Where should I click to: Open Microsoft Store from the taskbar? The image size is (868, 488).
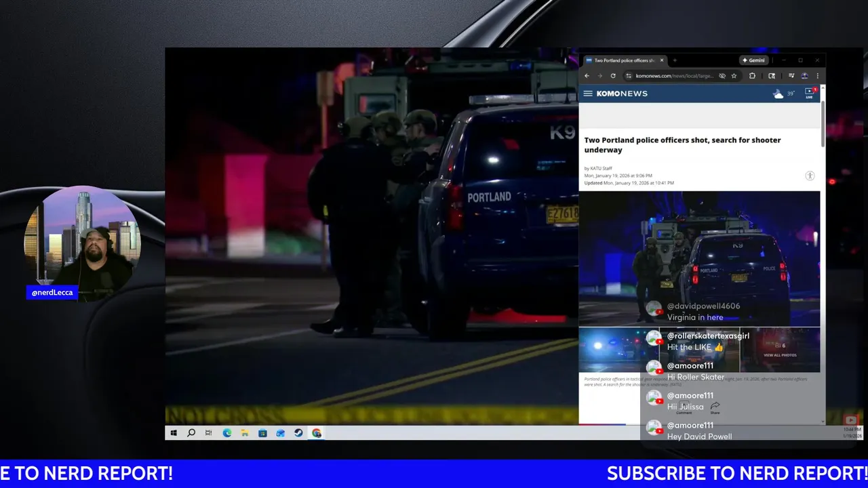(x=262, y=433)
